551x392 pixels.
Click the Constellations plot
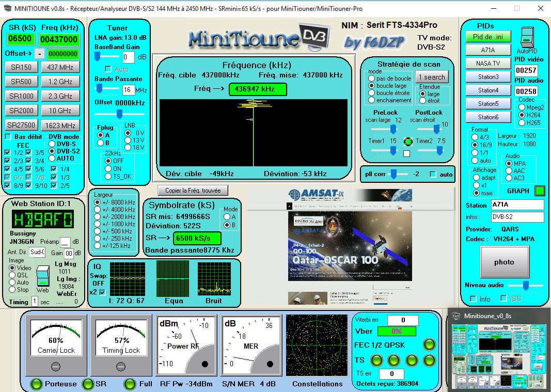coord(317,346)
